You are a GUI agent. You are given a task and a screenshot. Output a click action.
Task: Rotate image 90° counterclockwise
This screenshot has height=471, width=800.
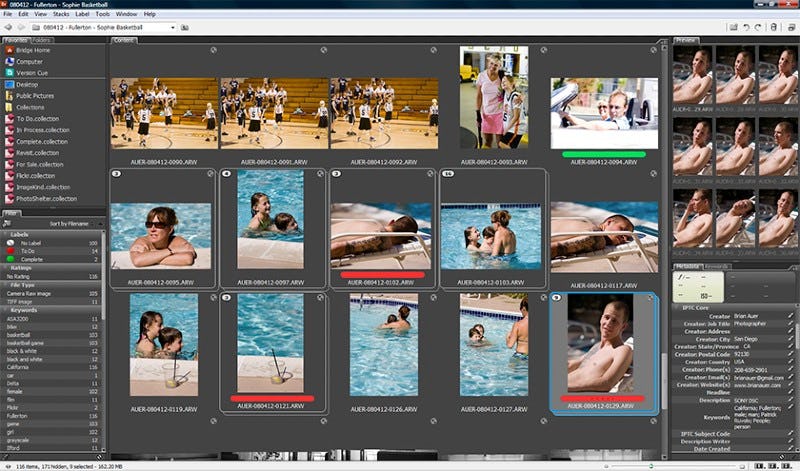pos(746,27)
